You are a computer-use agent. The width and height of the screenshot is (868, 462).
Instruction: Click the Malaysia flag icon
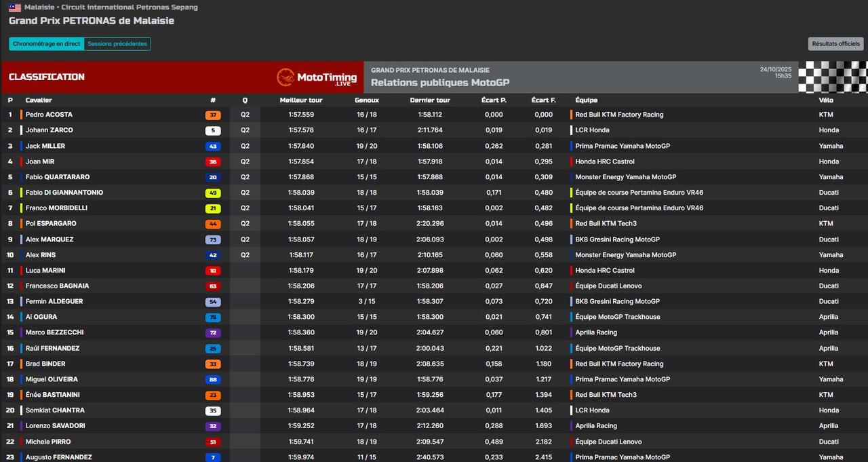click(14, 7)
